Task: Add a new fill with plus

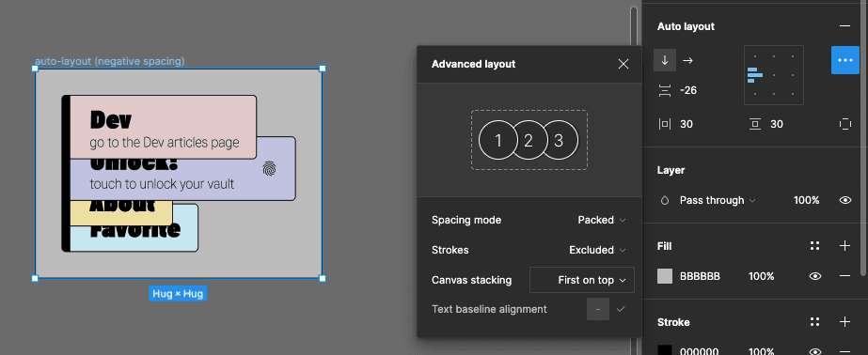Action: tap(844, 246)
